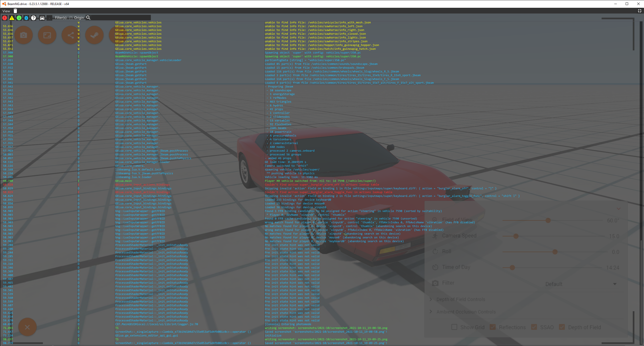Toggle the yellow warning log filter
The width and height of the screenshot is (644, 346).
[12, 18]
